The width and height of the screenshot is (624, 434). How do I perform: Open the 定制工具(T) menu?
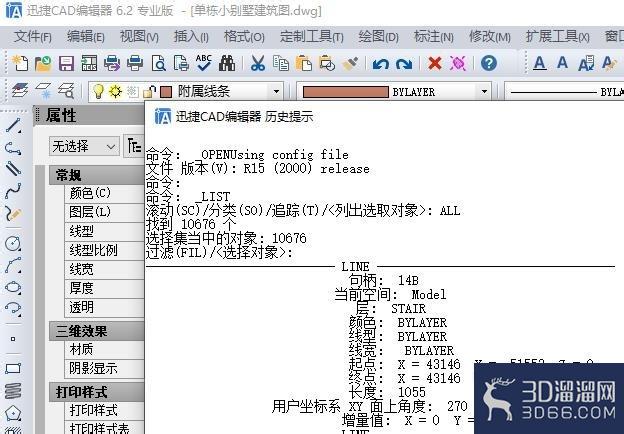coord(312,37)
